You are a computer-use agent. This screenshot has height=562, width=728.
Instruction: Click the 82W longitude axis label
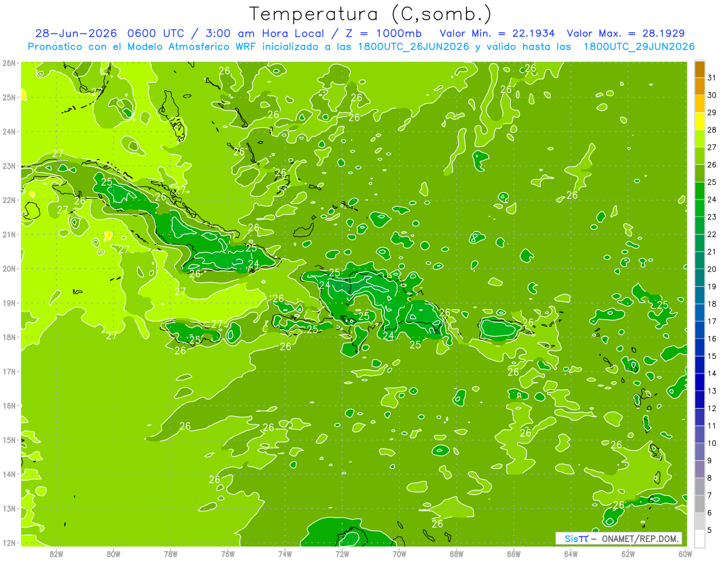click(x=56, y=554)
